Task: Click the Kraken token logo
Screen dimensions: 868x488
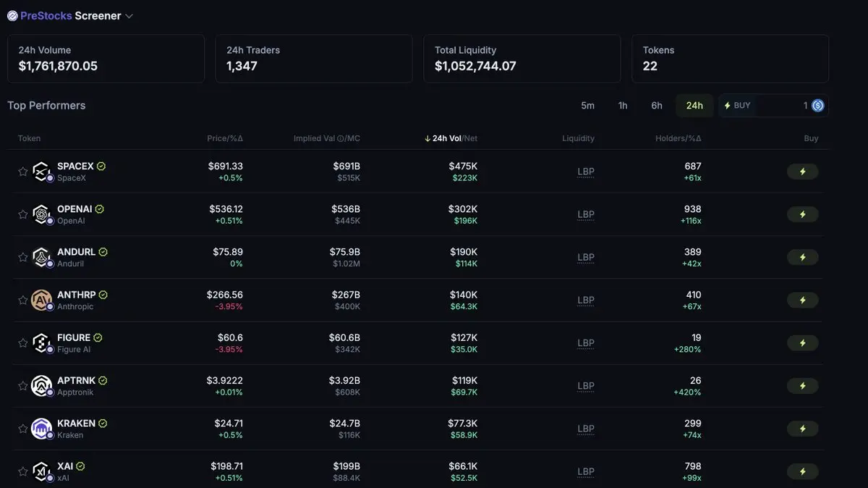Action: 41,427
